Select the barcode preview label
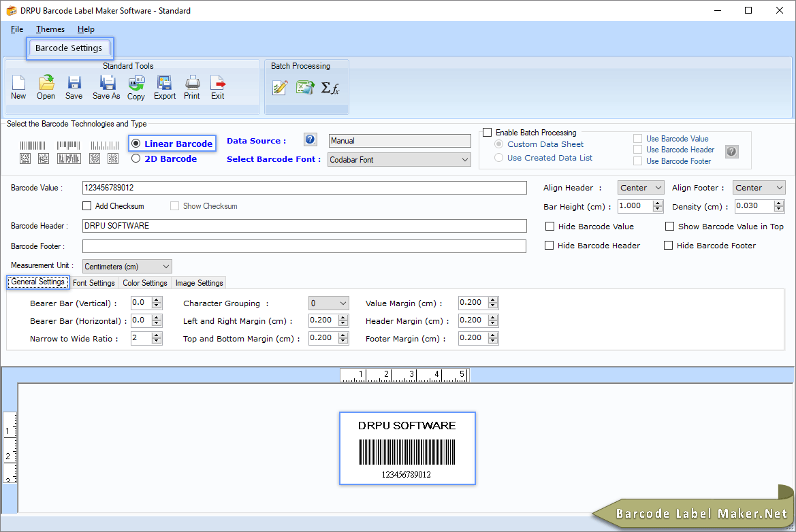796x532 pixels. [407, 448]
